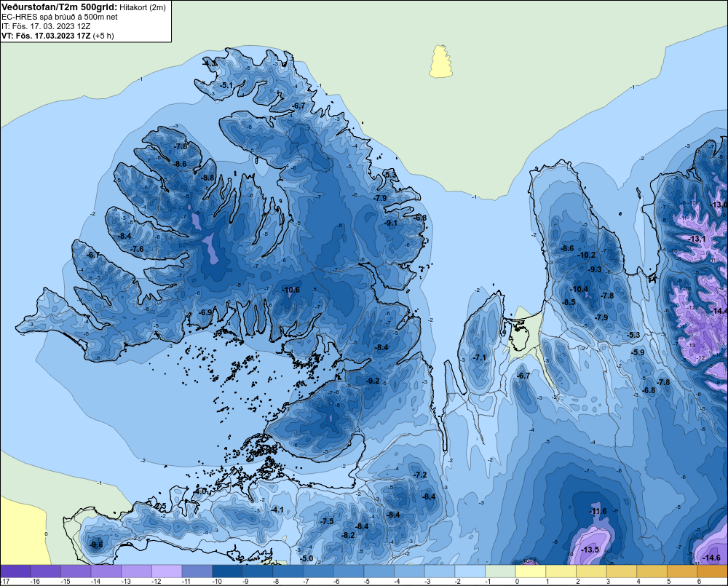Pick legend swatch between 2 and 3
Screen dimensions: 728x586
coord(591,571)
